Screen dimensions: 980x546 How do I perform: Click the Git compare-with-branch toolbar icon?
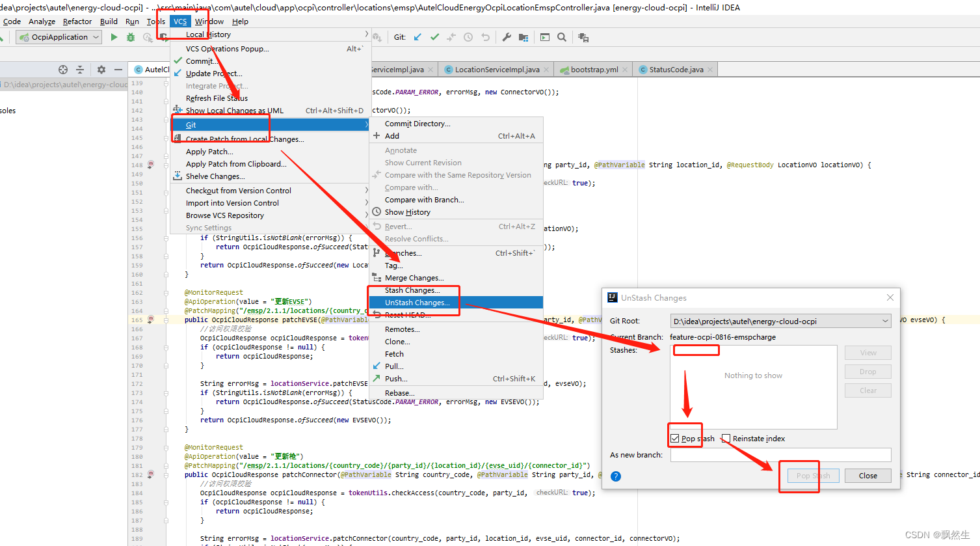(x=451, y=37)
